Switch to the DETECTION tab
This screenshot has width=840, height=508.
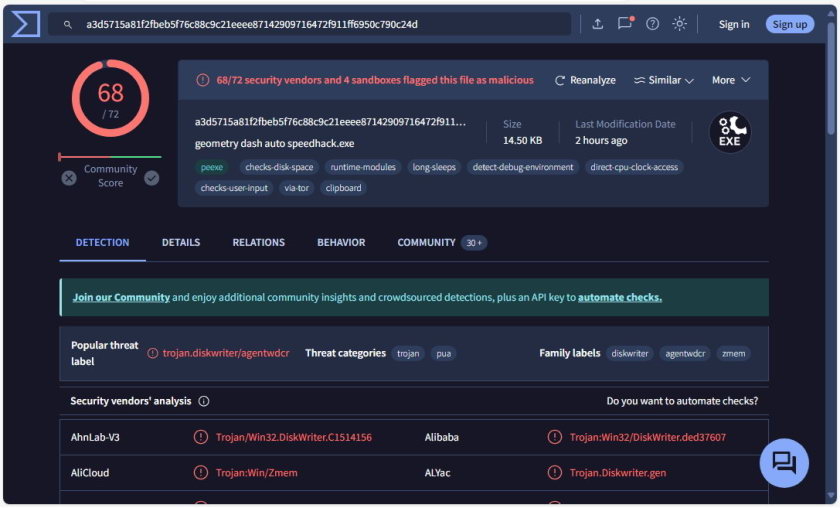(102, 243)
